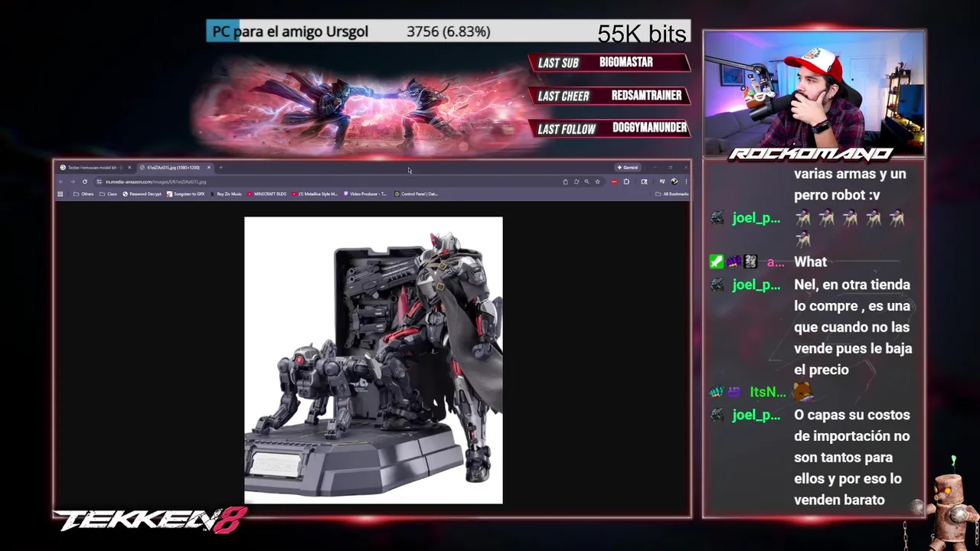Bookmark this page with the star icon

(597, 181)
